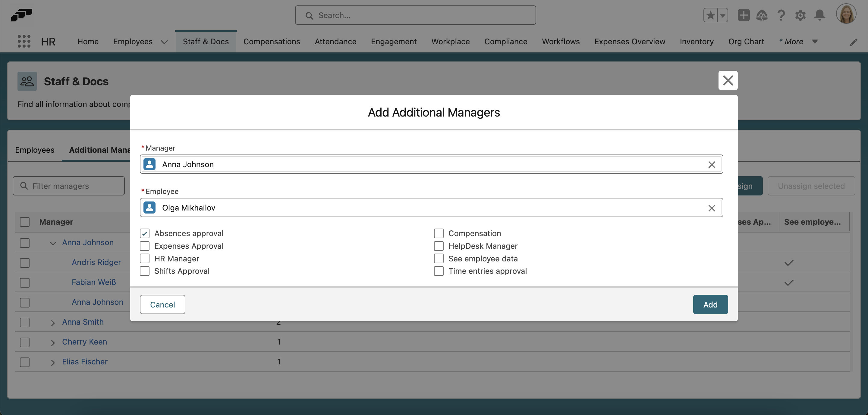The height and width of the screenshot is (415, 868).
Task: Switch to the Compliance tab
Action: pos(506,41)
